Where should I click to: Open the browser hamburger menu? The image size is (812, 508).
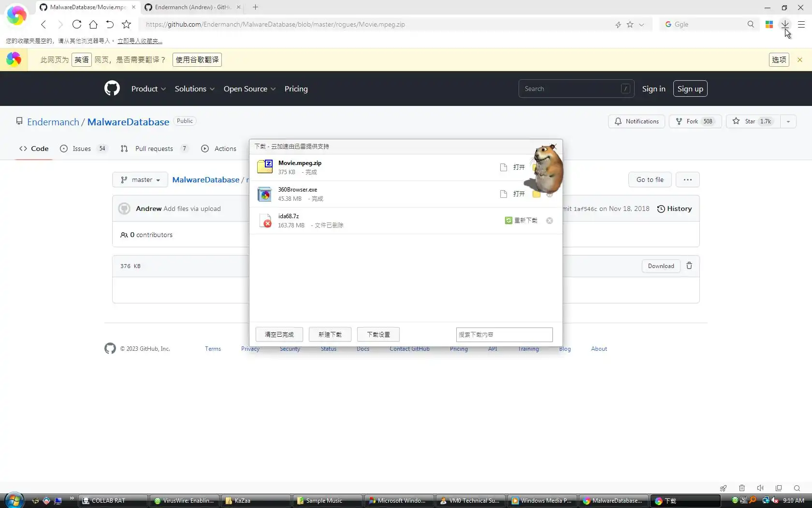tap(801, 24)
